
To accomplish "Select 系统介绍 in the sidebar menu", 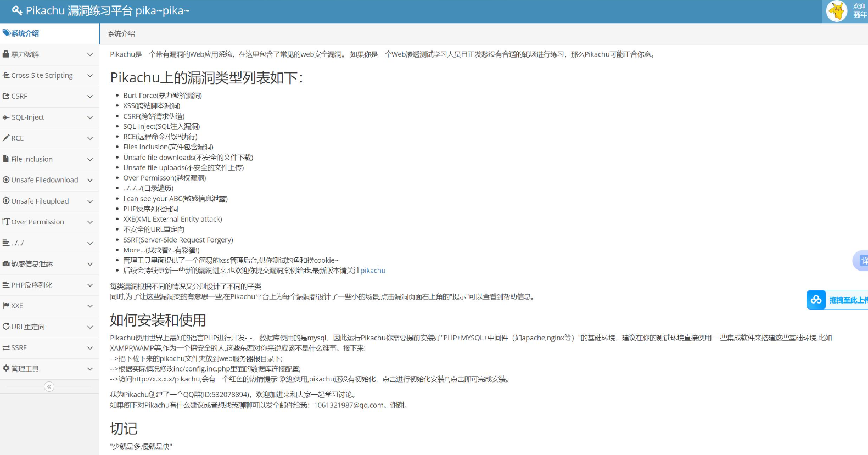I will tap(49, 33).
